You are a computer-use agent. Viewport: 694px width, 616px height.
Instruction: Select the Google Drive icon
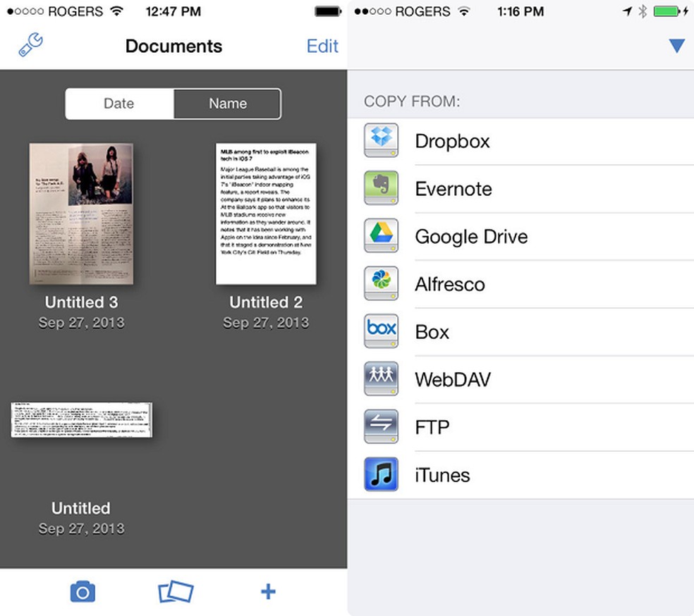pyautogui.click(x=381, y=235)
